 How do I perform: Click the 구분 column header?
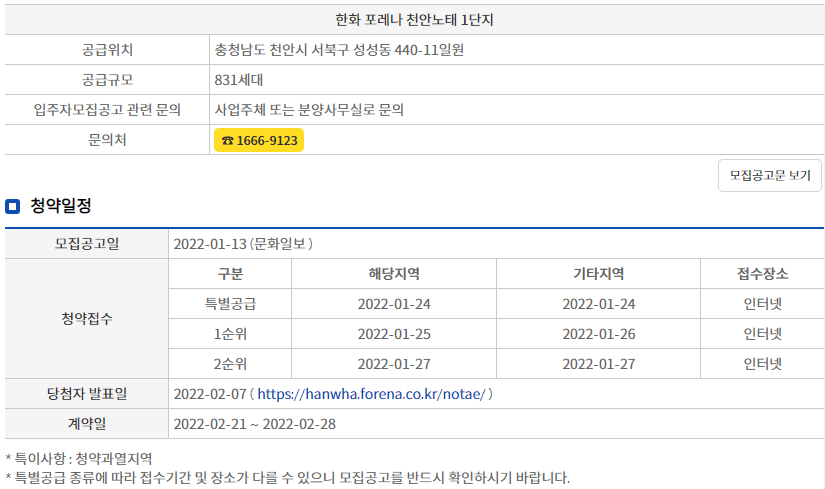click(x=230, y=274)
